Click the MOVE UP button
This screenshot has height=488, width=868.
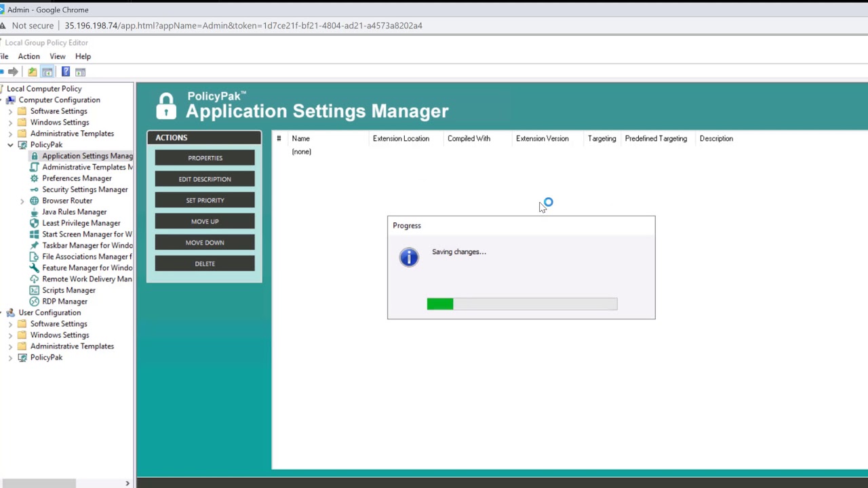205,221
